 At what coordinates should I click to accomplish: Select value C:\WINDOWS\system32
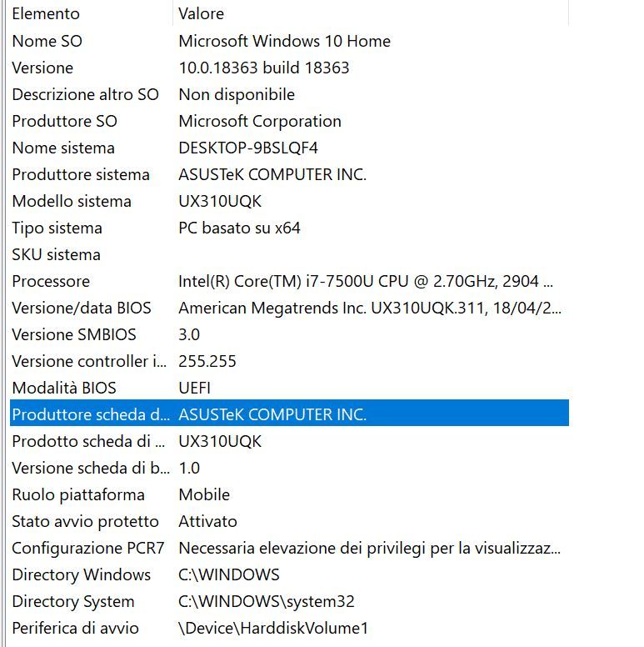click(x=267, y=602)
